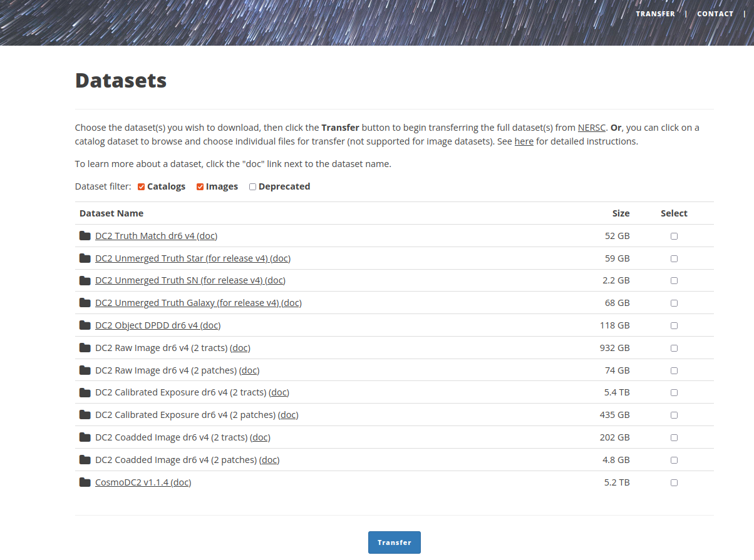Image resolution: width=754 pixels, height=560 pixels.
Task: Uncheck the Catalogs filter checkbox
Action: click(142, 186)
